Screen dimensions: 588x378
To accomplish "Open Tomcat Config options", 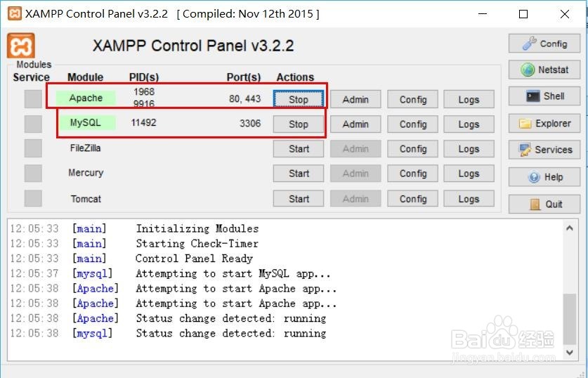I will pyautogui.click(x=413, y=199).
